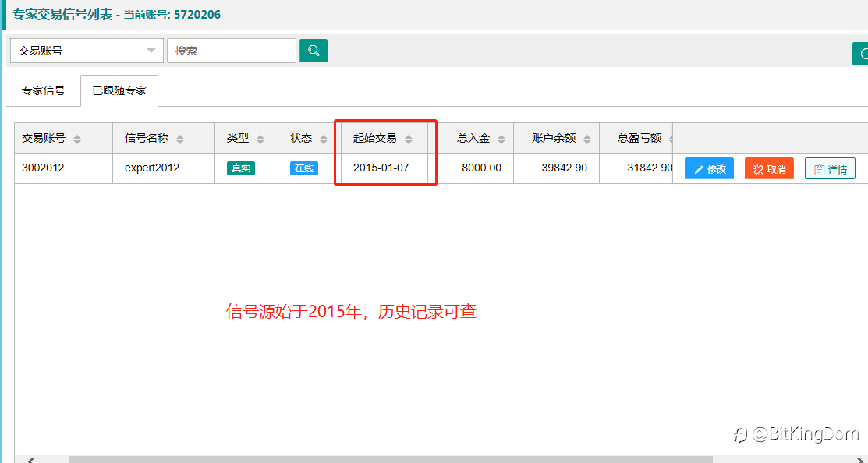The height and width of the screenshot is (463, 868).
Task: Click the green 真实 type badge
Action: click(241, 168)
